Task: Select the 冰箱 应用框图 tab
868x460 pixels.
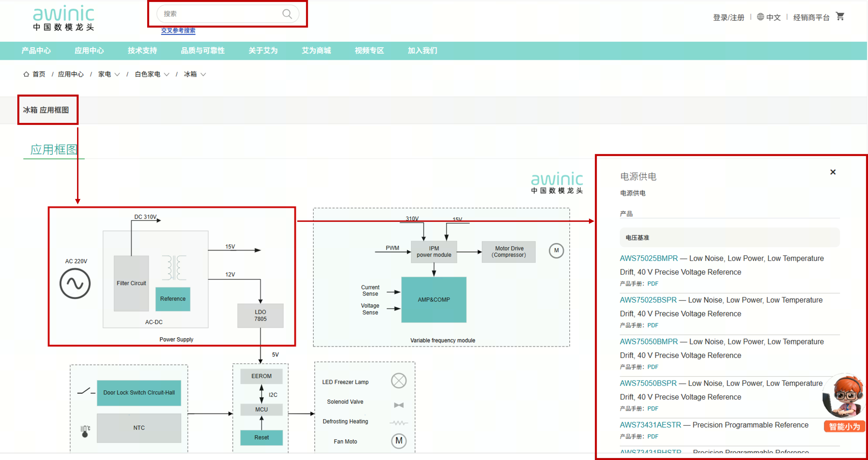Action: [x=46, y=110]
